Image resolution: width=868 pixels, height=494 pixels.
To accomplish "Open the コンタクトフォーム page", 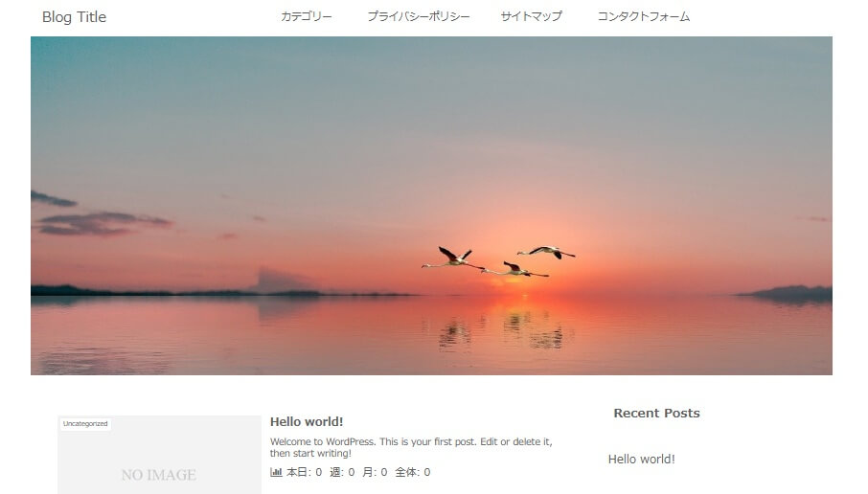I will pyautogui.click(x=644, y=16).
